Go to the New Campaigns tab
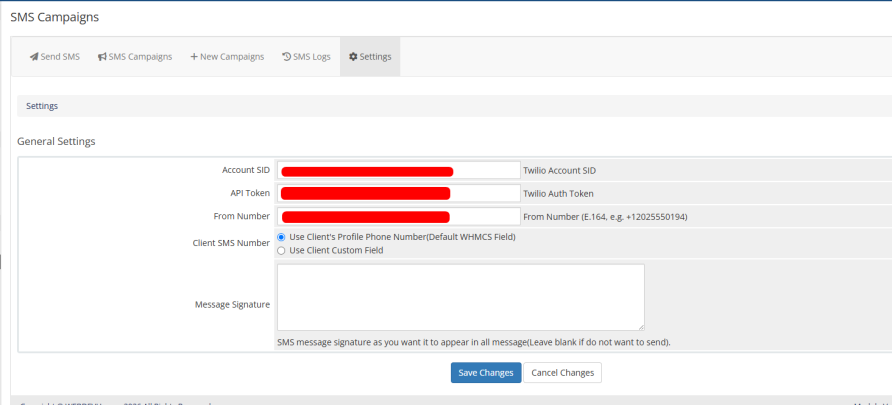Screen dimensions: 892x405 pos(227,57)
